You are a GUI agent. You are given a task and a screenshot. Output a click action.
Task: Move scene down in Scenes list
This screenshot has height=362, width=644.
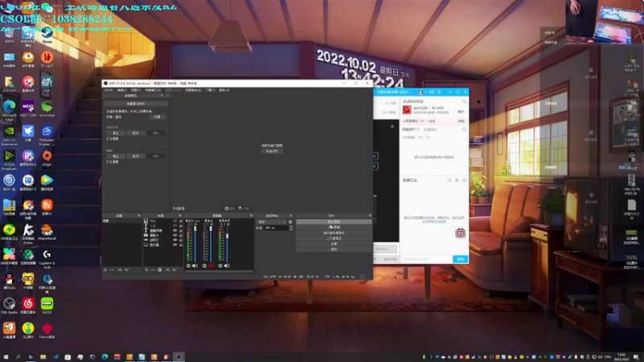coord(126,270)
